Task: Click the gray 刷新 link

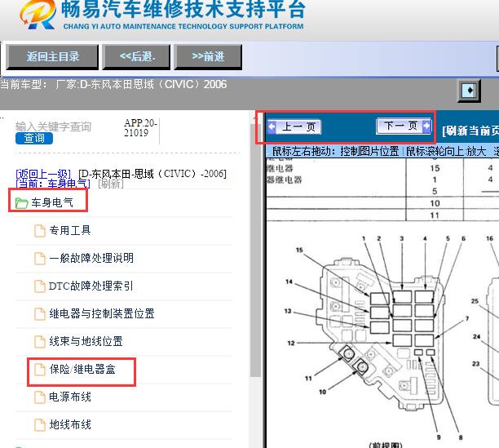Action: click(x=110, y=184)
